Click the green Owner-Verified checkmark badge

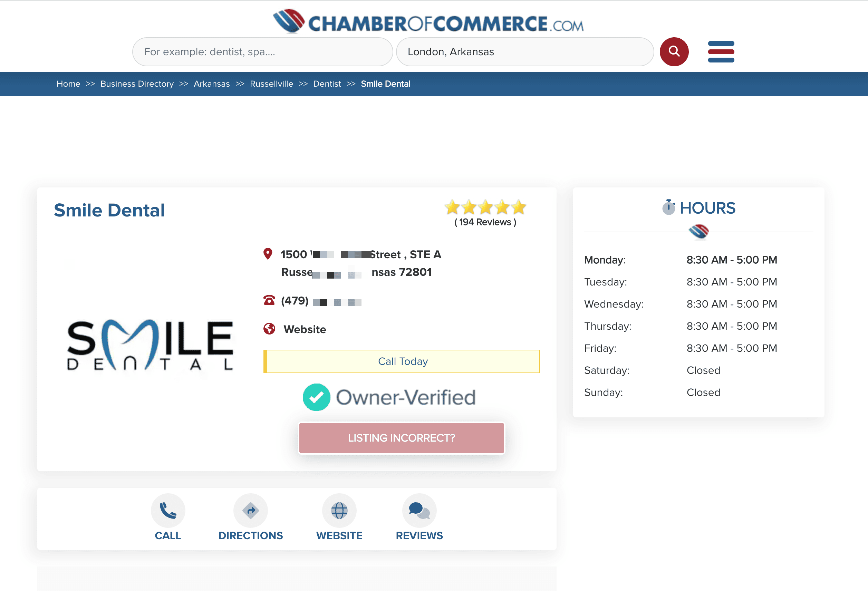tap(316, 397)
